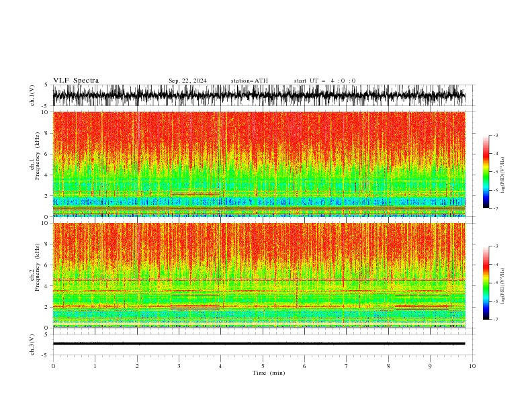The image size is (532, 411).
Task: Click time axis tick label "7"
Action: pyautogui.click(x=347, y=366)
